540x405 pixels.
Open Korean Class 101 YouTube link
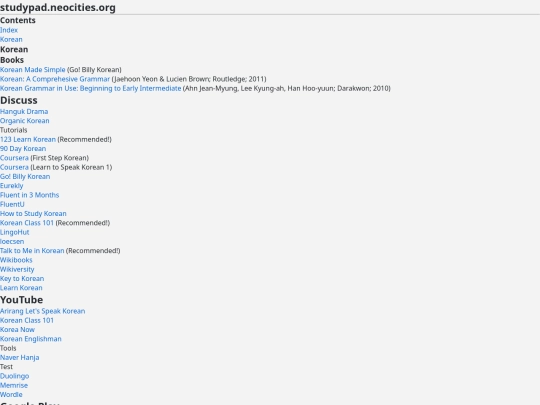(x=27, y=321)
